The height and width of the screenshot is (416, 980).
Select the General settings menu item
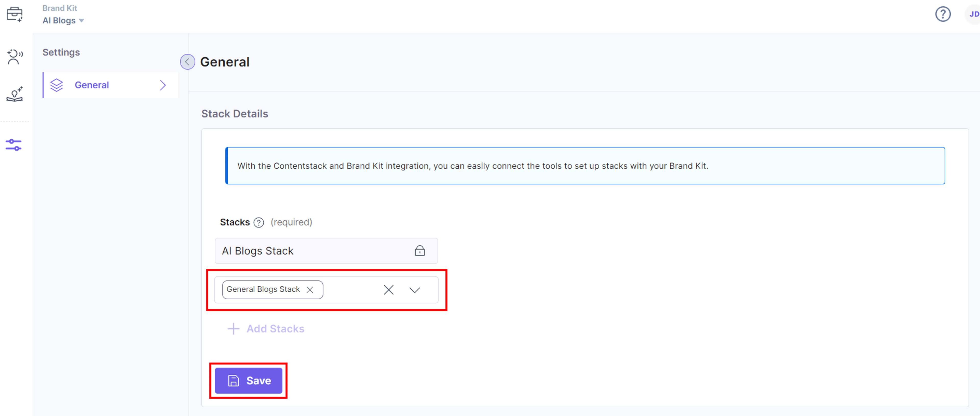[111, 85]
